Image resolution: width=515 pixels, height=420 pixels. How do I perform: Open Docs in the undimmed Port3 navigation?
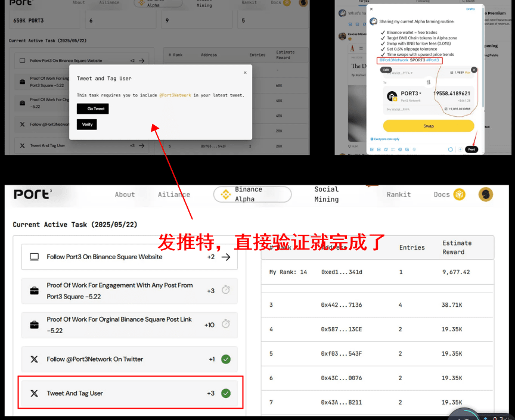(442, 194)
